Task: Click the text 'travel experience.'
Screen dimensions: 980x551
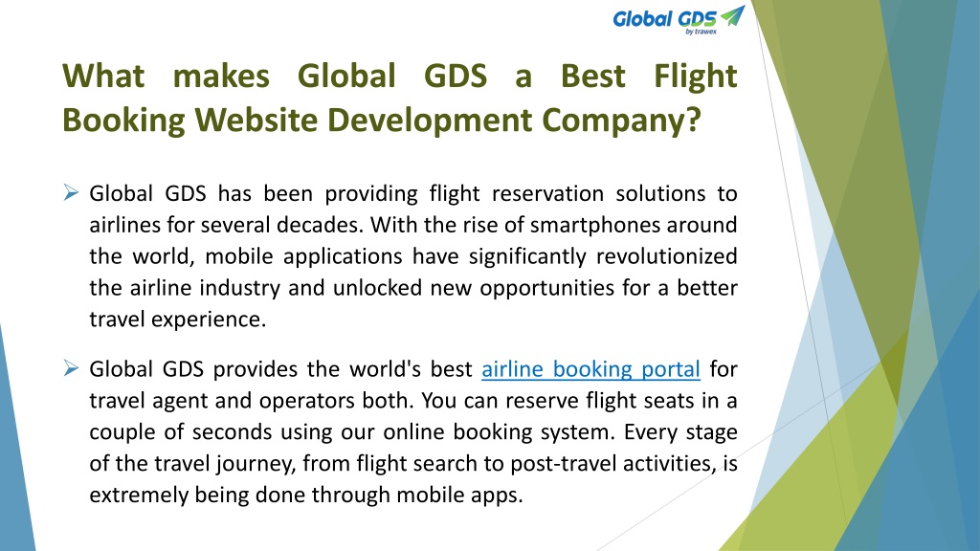Action: pos(177,320)
